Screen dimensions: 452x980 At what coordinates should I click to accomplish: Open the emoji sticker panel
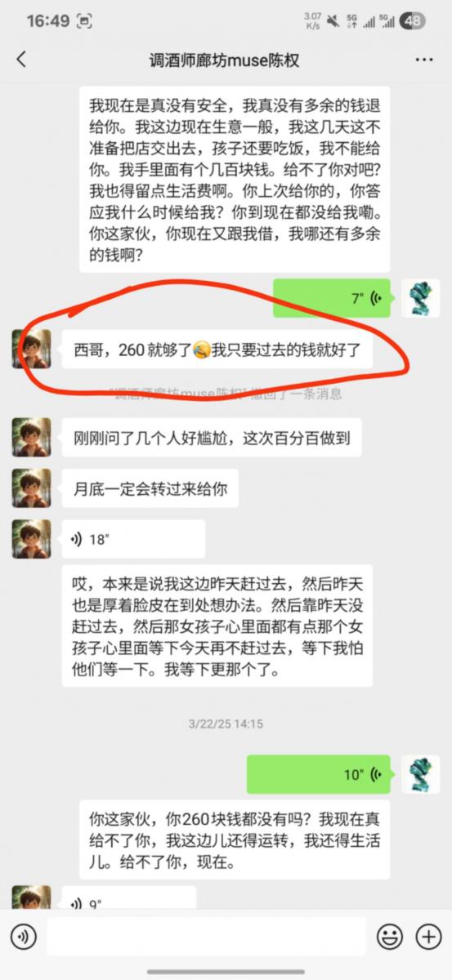click(x=389, y=936)
